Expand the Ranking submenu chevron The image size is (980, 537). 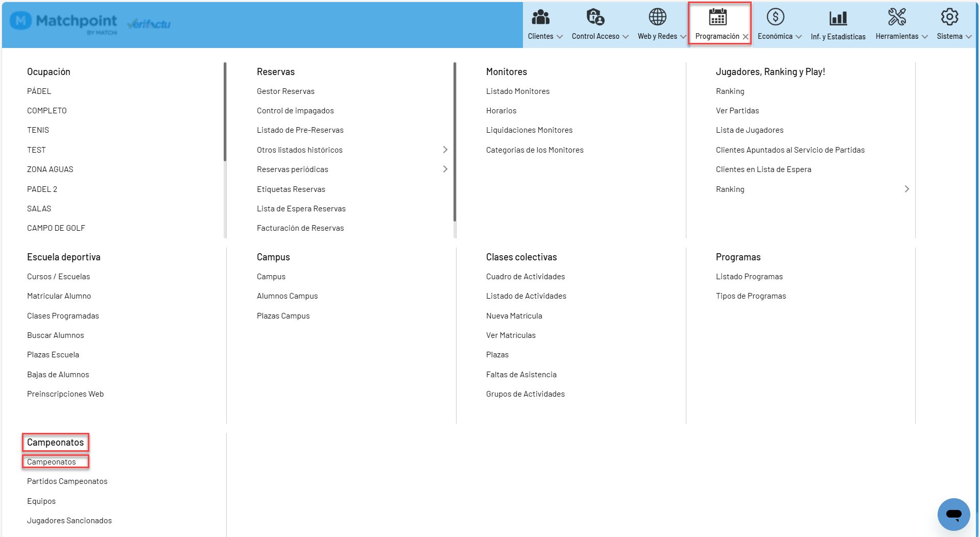[906, 189]
